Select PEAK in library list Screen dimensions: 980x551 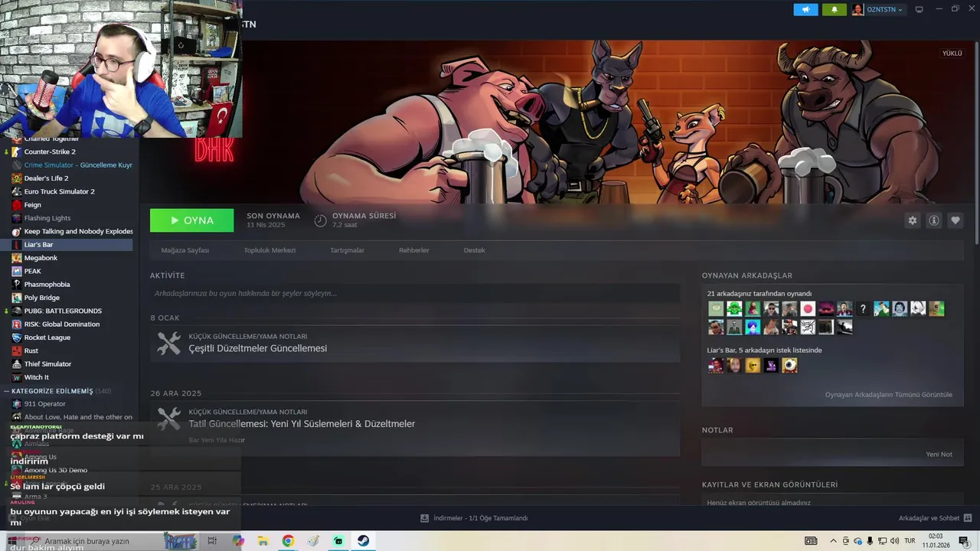tap(32, 271)
